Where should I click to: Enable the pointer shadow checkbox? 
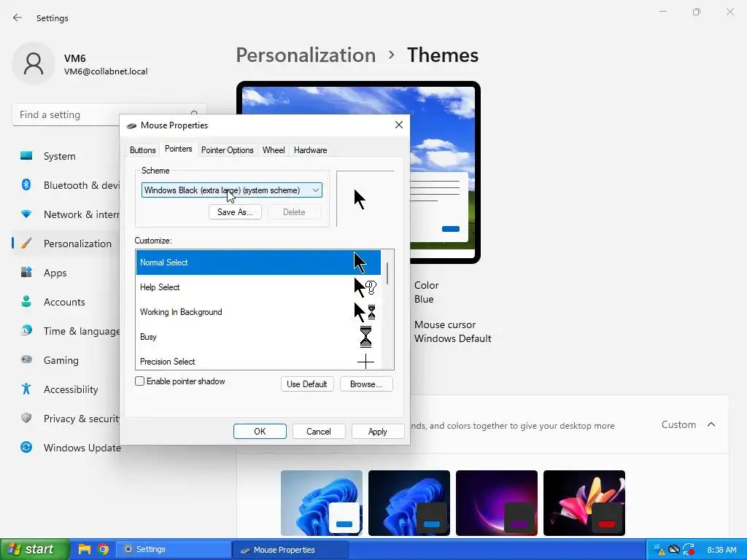(139, 381)
